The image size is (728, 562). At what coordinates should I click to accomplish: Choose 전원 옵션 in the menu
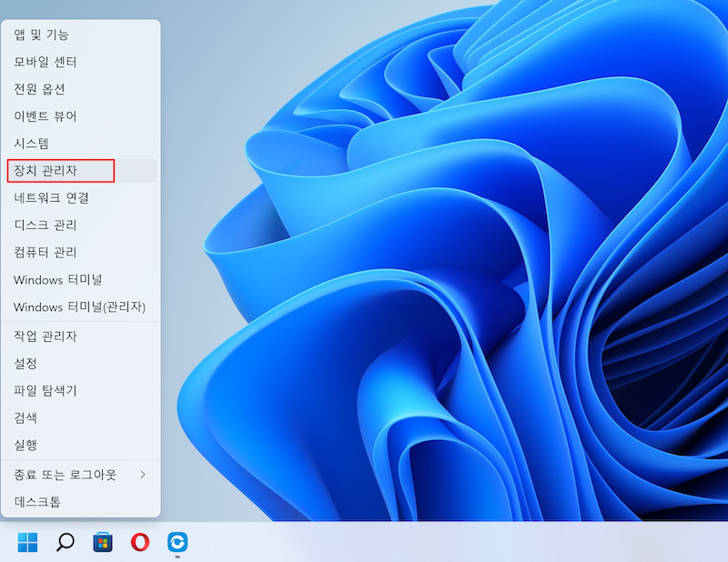click(x=81, y=88)
